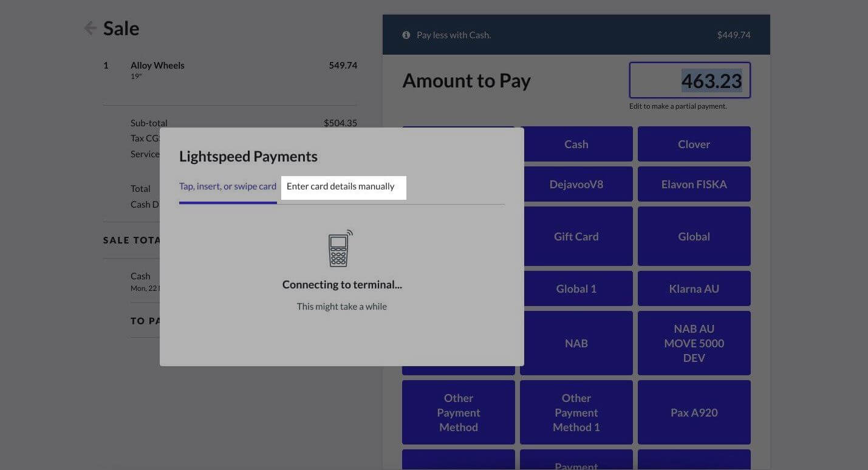Screen dimensions: 868x470
Task: Pay using the Pax A920 terminal
Action: [694, 412]
